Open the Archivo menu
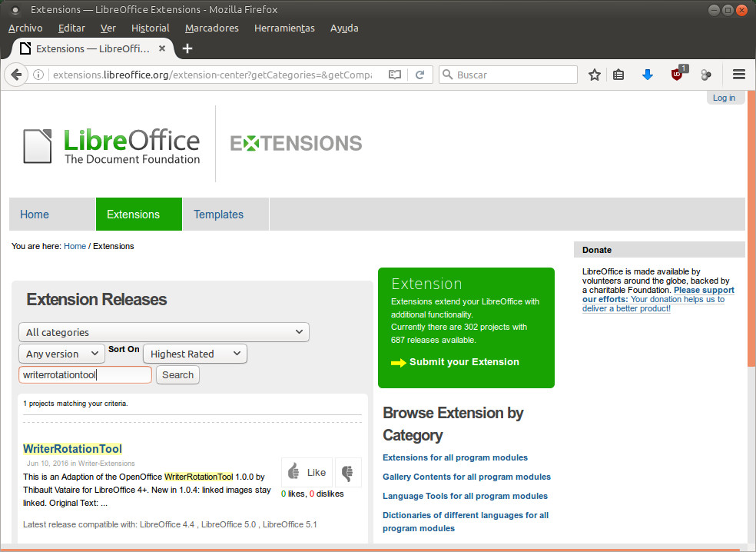The image size is (756, 552). (25, 28)
